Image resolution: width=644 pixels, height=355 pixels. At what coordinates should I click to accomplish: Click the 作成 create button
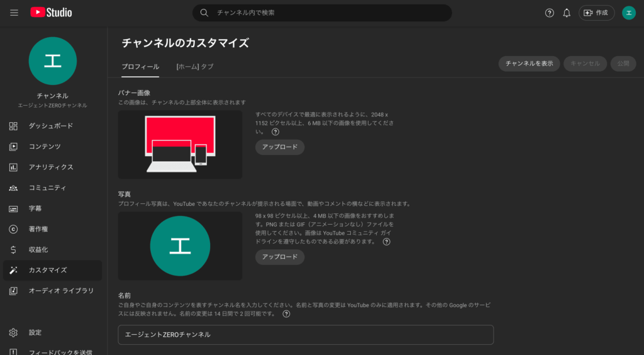tap(596, 13)
